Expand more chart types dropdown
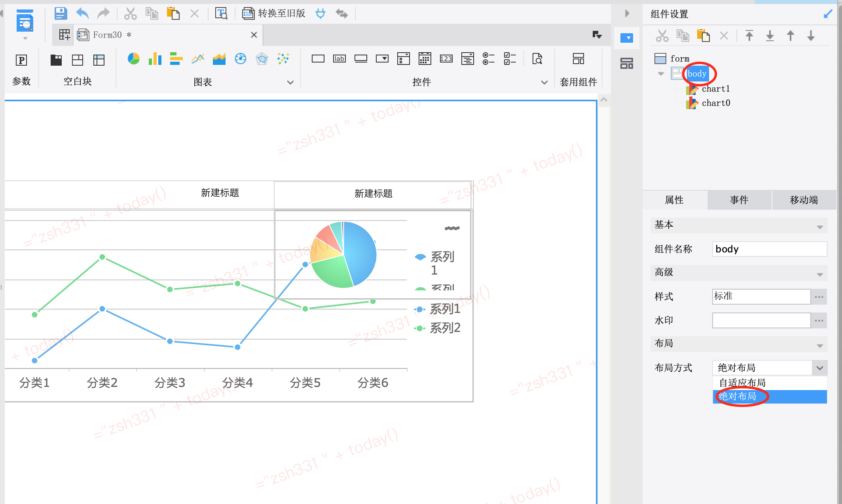The width and height of the screenshot is (842, 504). point(290,82)
